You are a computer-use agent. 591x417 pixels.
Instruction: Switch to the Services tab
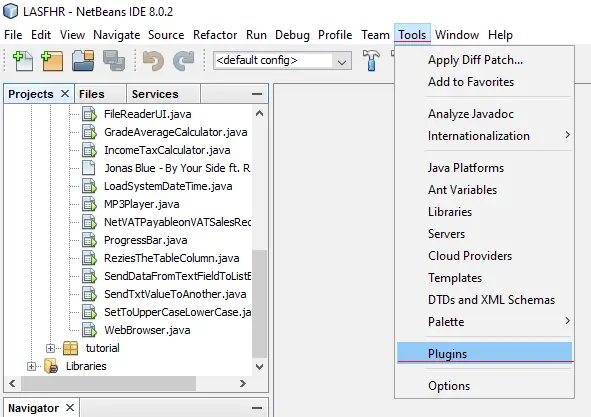(163, 94)
